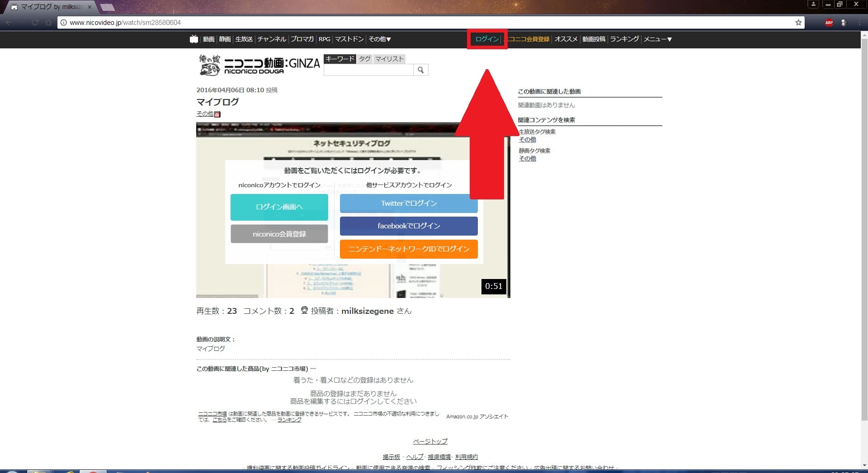Click the Chrome profile icon in title bar
The width and height of the screenshot is (868, 473).
pos(813,4)
